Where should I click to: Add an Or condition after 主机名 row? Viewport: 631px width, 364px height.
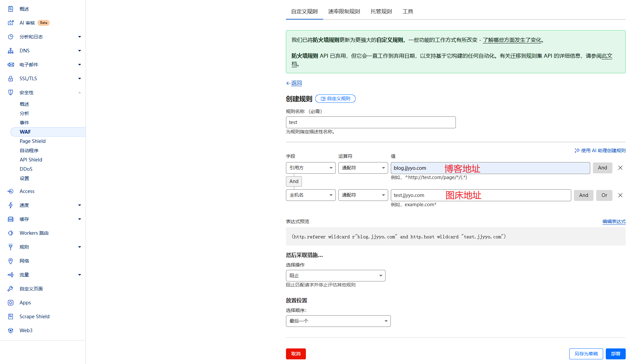point(604,195)
